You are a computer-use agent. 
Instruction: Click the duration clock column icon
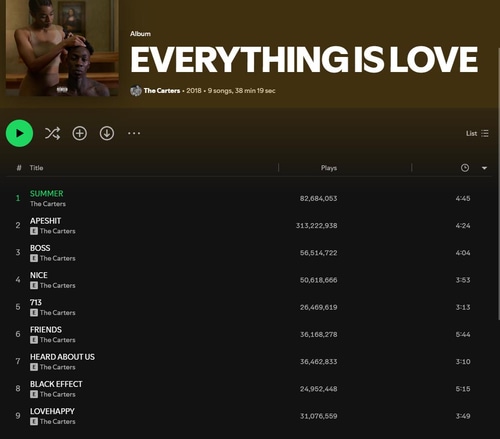click(x=465, y=168)
